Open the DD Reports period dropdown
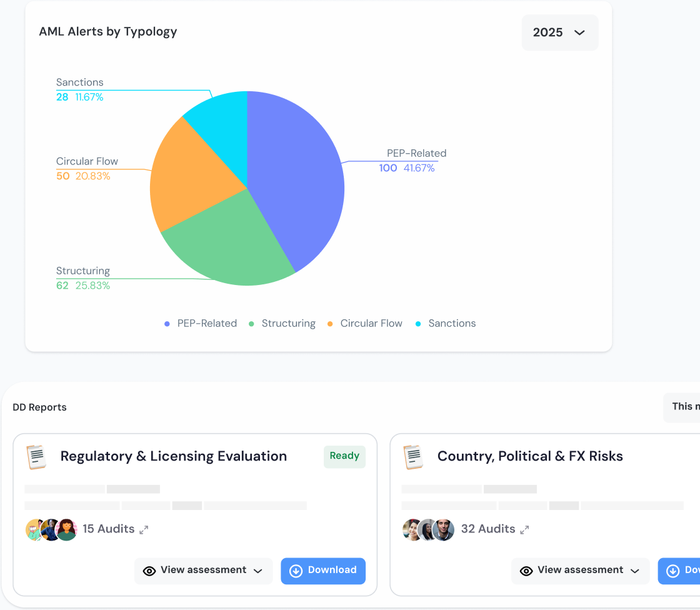 tap(682, 407)
